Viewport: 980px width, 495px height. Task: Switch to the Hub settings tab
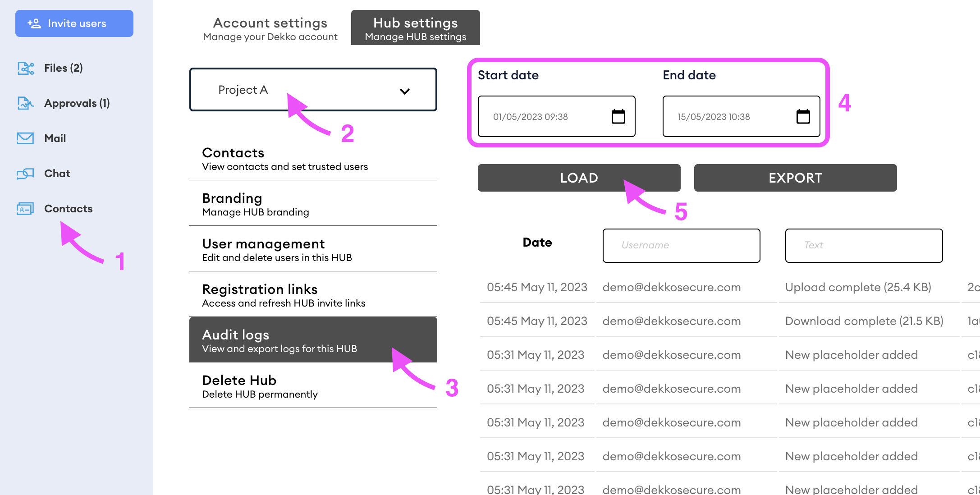click(416, 28)
